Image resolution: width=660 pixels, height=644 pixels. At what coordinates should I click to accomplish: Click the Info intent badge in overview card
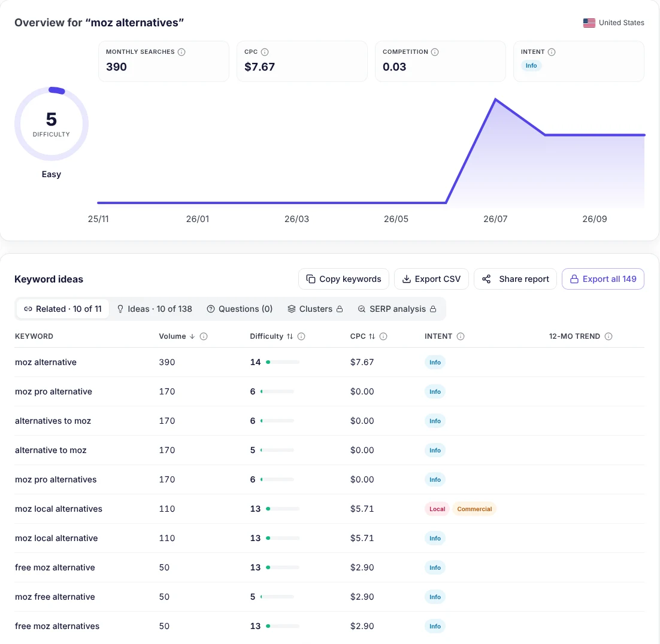point(531,66)
